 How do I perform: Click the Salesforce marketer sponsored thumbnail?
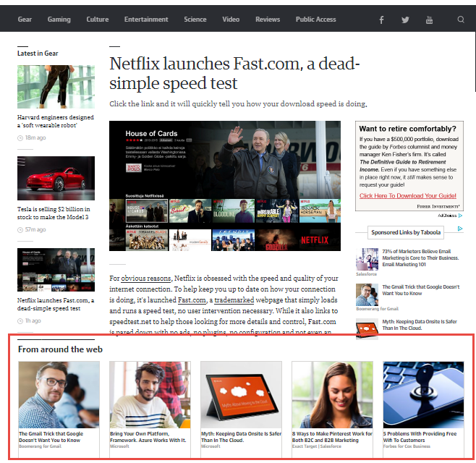tap(367, 259)
